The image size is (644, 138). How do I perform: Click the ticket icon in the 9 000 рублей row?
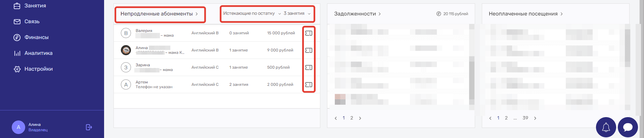click(309, 50)
